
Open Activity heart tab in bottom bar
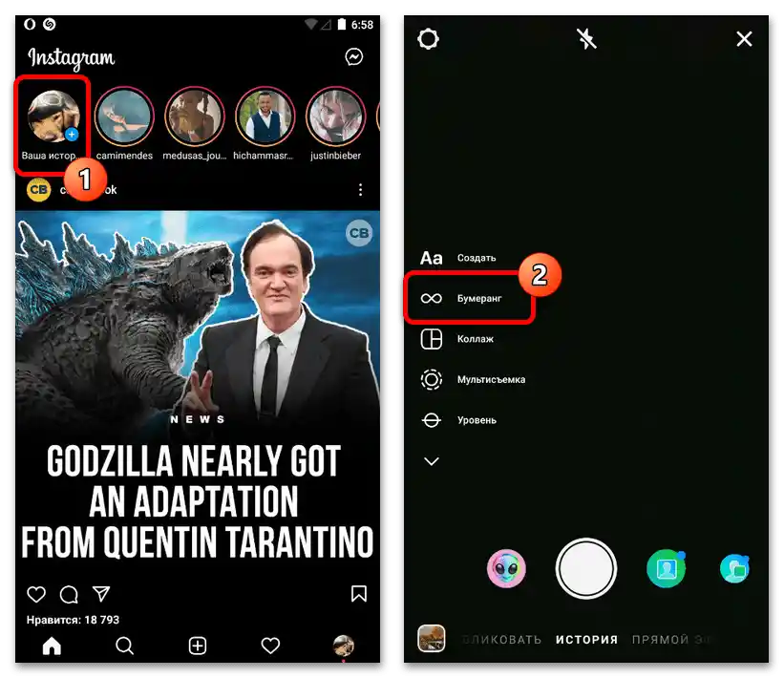tap(270, 646)
